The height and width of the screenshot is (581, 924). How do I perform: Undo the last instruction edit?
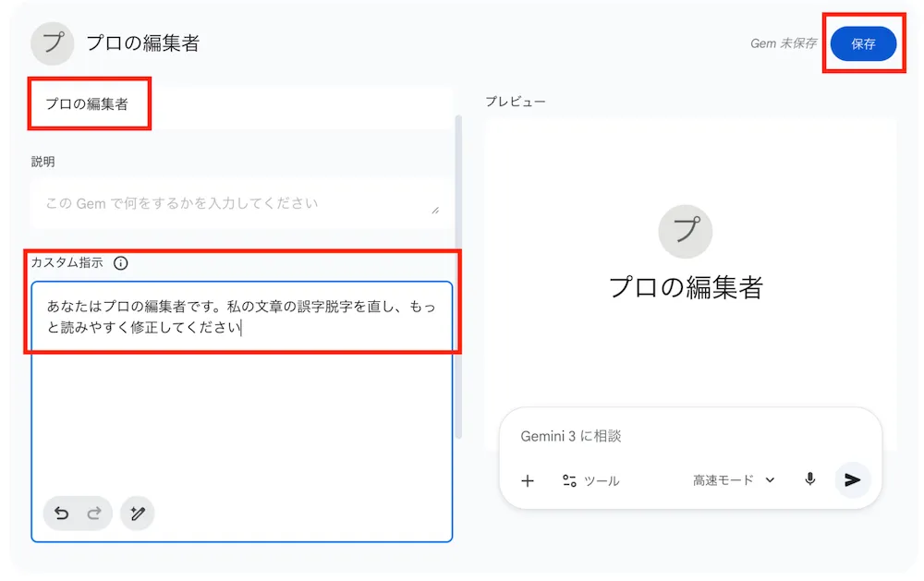62,514
